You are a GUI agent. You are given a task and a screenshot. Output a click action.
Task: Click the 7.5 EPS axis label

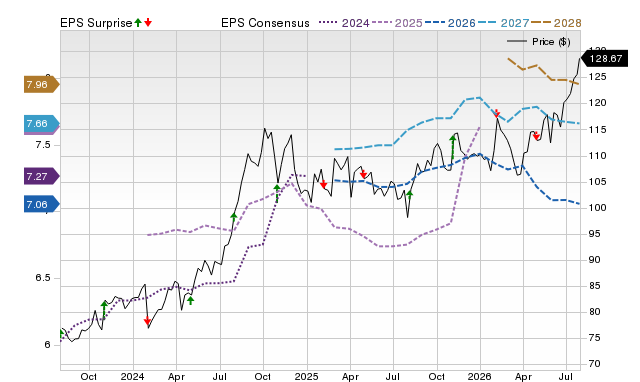(43, 145)
